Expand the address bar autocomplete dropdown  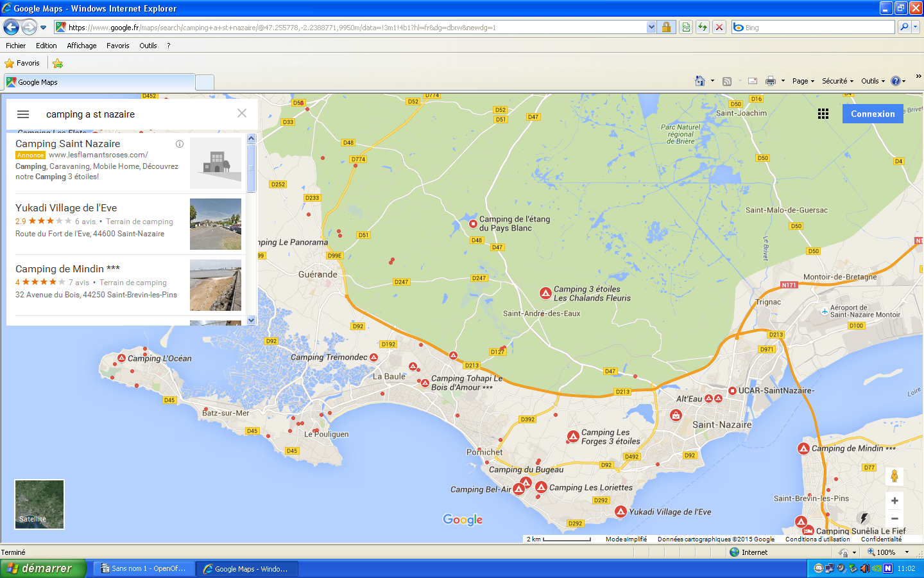tap(651, 27)
